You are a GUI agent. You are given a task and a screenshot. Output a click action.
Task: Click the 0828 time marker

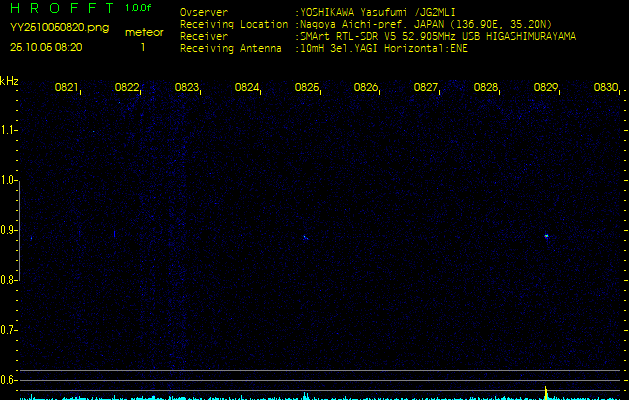[486, 87]
